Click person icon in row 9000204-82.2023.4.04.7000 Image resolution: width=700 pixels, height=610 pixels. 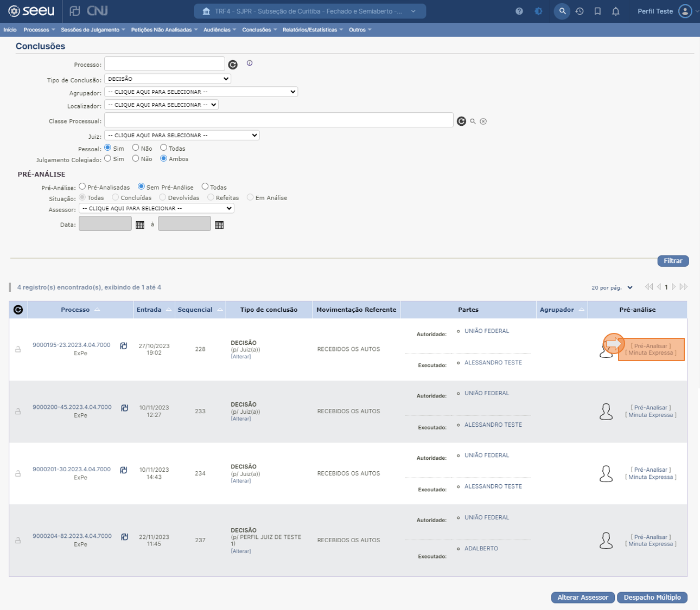pos(606,540)
